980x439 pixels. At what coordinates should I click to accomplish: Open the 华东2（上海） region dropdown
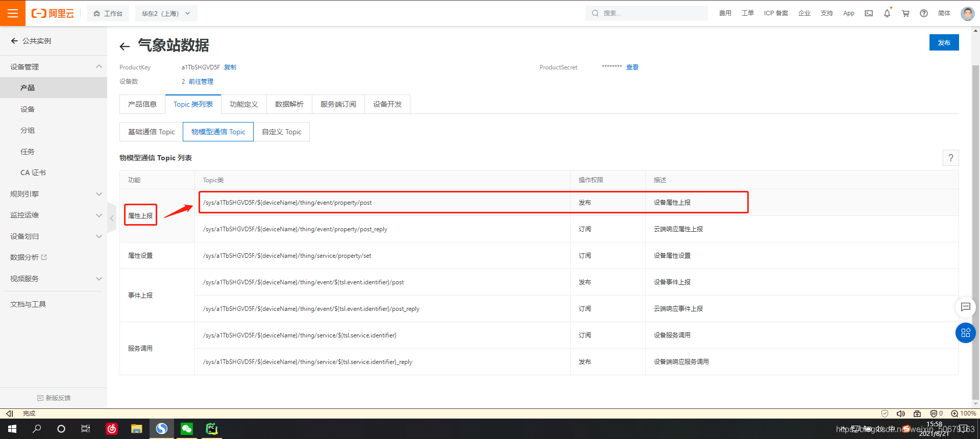click(166, 13)
